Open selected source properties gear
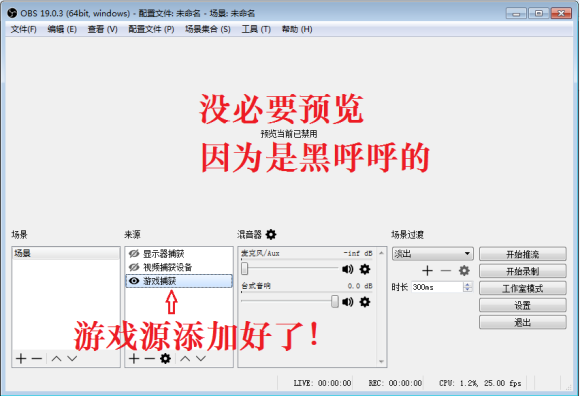The height and width of the screenshot is (396, 580). coord(165,358)
